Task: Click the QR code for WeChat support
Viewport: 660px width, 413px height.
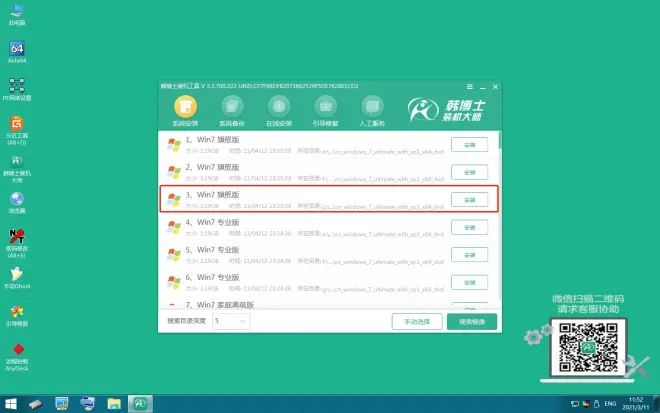Action: pyautogui.click(x=588, y=347)
